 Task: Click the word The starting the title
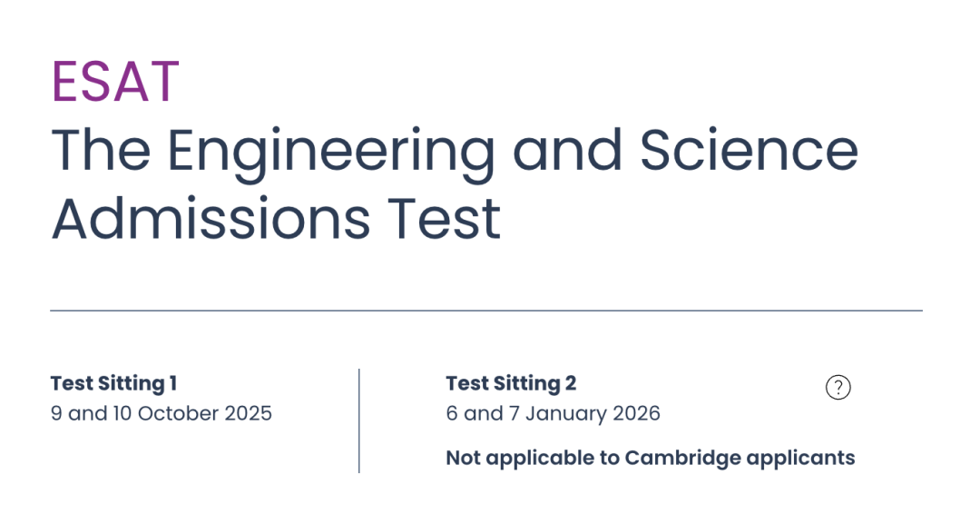coord(101,150)
